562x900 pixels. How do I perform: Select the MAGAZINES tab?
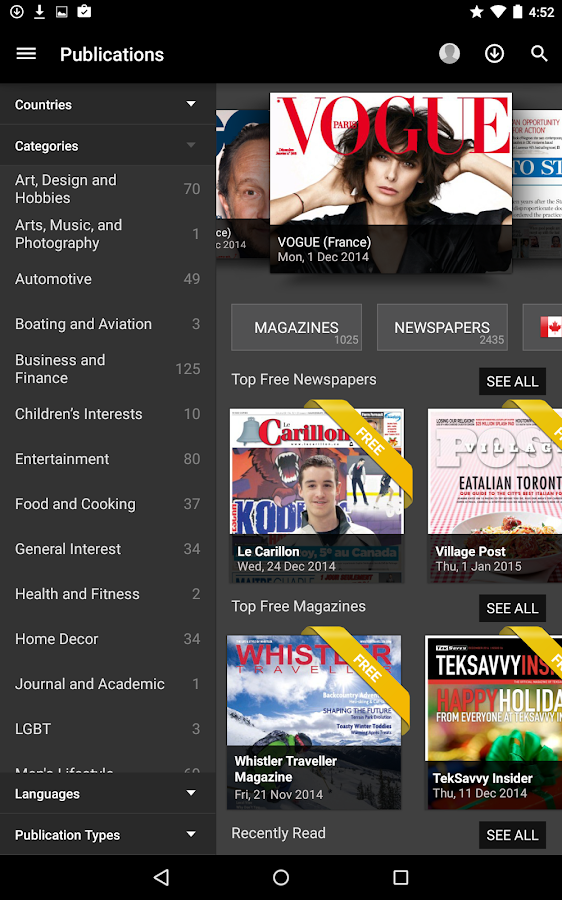click(296, 327)
